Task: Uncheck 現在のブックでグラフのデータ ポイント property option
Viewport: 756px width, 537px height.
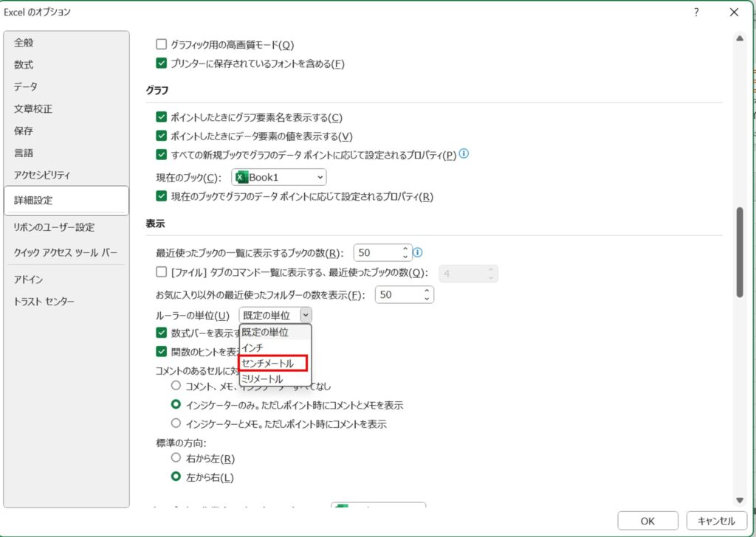Action: 162,196
